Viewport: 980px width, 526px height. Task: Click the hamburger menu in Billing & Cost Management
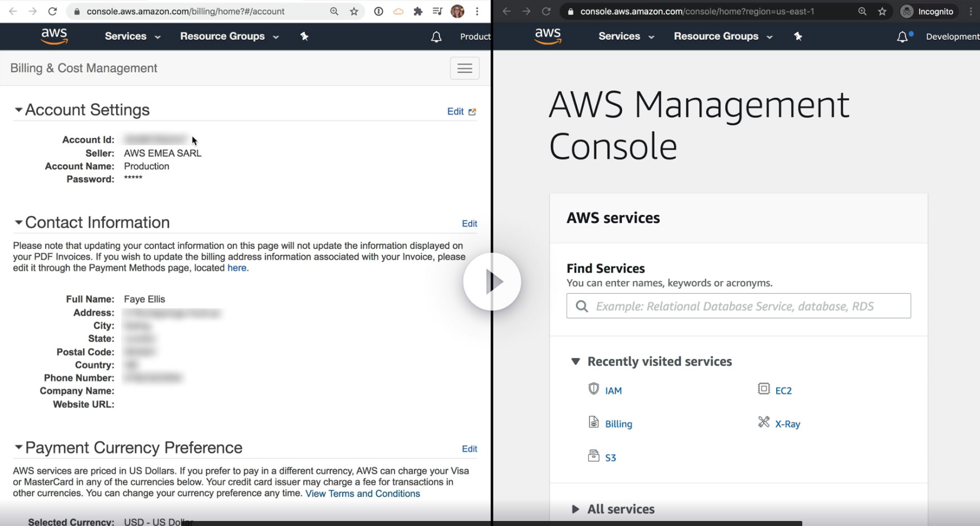(465, 68)
